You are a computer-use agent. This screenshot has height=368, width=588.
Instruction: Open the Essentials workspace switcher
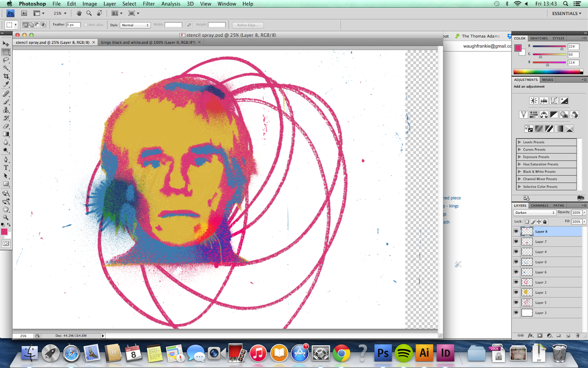click(567, 13)
